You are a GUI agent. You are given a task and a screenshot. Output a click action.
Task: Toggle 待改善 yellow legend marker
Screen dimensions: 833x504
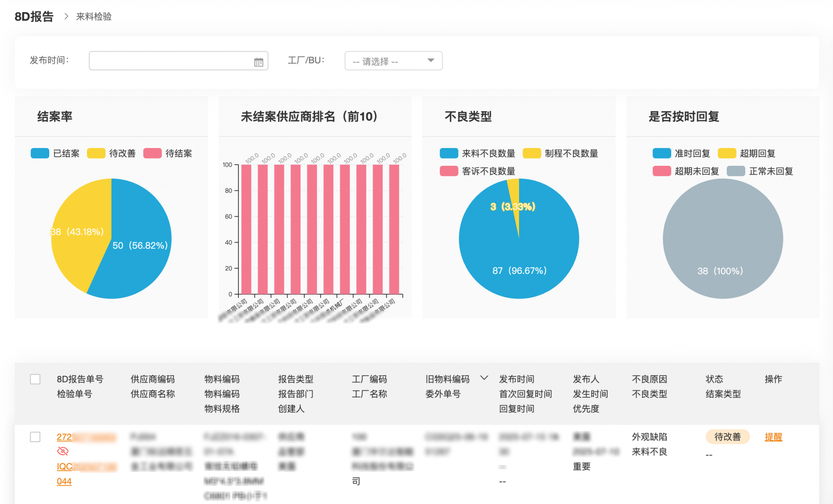click(x=96, y=153)
